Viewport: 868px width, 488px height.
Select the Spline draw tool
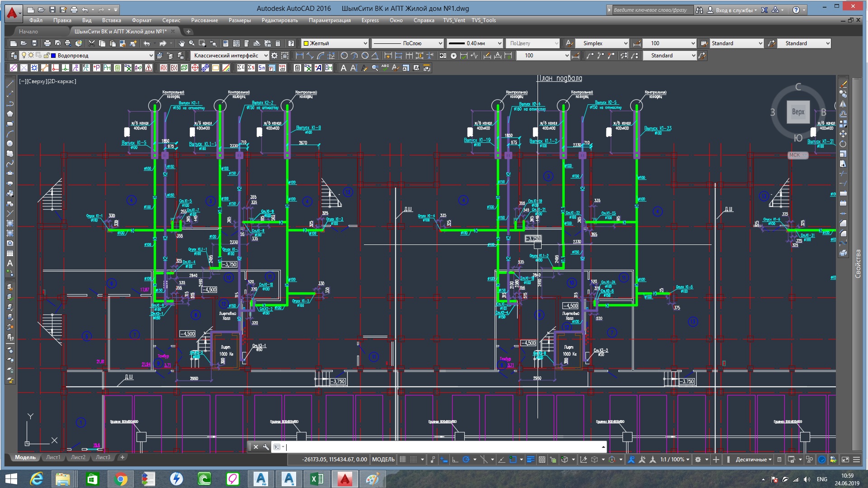pyautogui.click(x=10, y=164)
